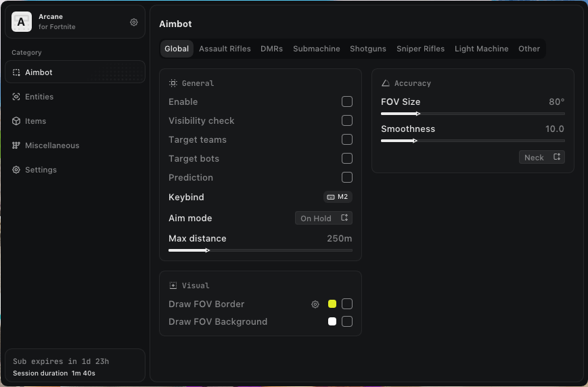Click the Smoothness slider track

[472, 141]
